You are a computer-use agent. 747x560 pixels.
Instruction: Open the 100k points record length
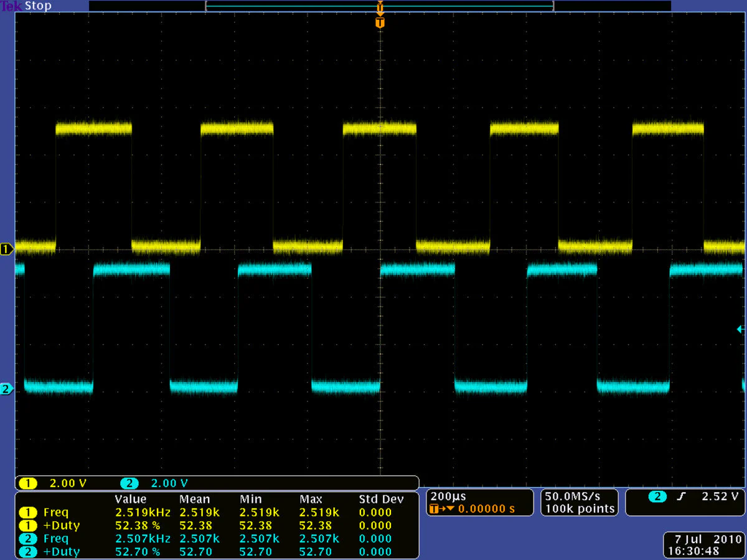[x=580, y=509]
